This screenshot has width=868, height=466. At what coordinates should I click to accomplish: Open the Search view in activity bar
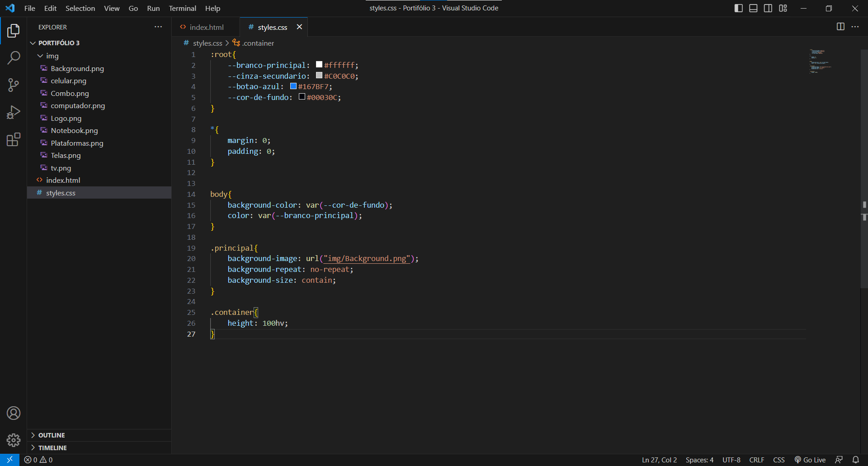(14, 58)
